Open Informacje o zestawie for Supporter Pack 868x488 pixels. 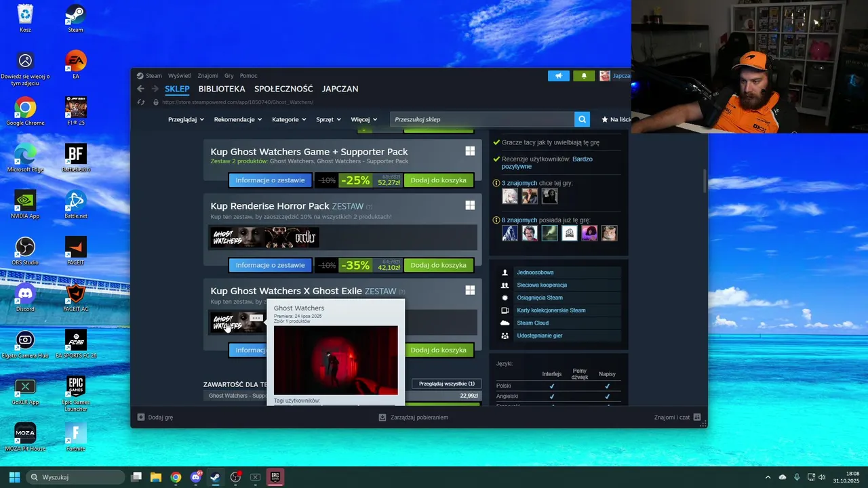pyautogui.click(x=270, y=180)
